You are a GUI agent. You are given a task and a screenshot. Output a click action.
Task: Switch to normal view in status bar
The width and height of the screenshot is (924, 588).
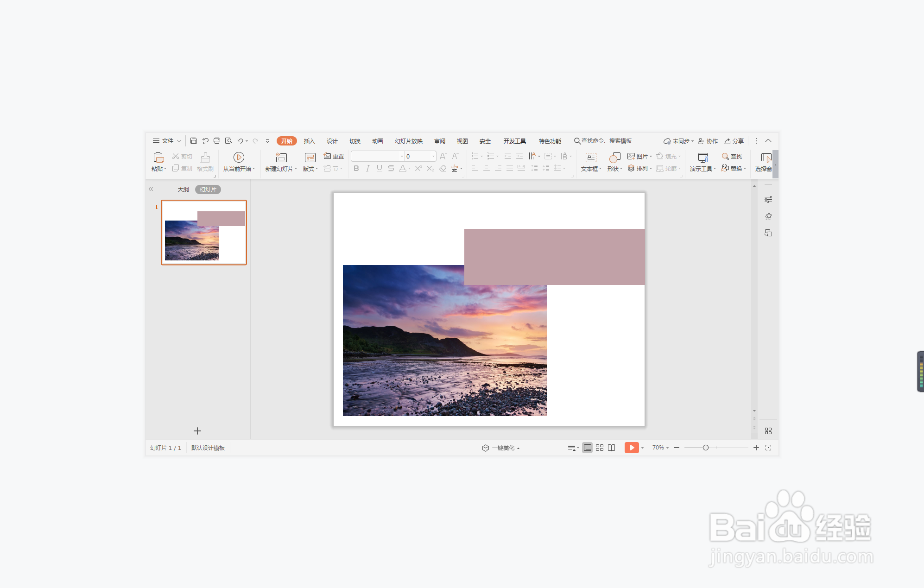coord(587,448)
